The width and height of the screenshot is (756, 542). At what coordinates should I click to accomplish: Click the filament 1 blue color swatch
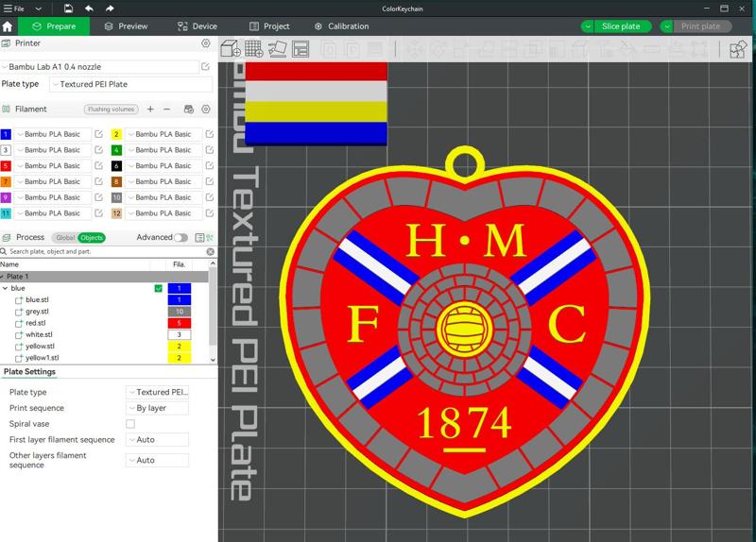pyautogui.click(x=6, y=134)
